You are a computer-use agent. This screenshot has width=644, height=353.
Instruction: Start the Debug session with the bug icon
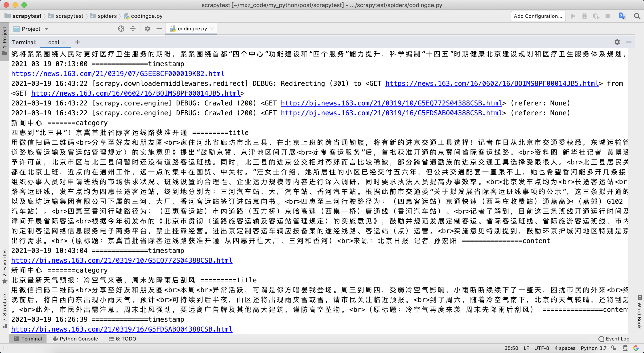click(585, 16)
